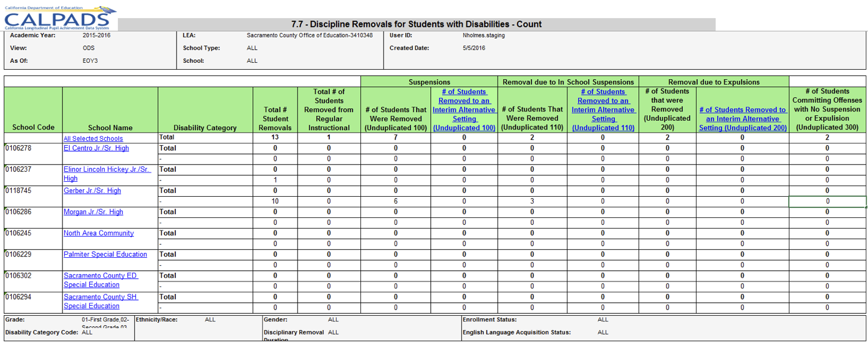Click Removal due to In School Suspensions header
This screenshot has height=345, width=868.
[568, 82]
